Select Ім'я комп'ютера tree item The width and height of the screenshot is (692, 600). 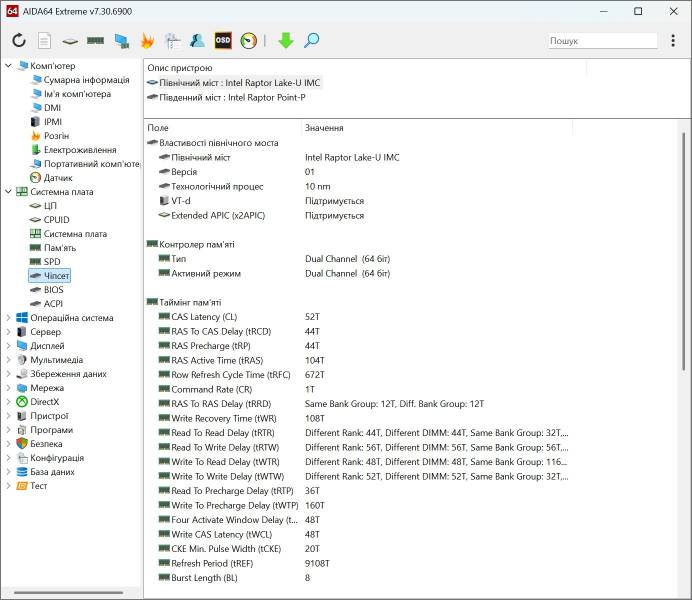tap(77, 94)
